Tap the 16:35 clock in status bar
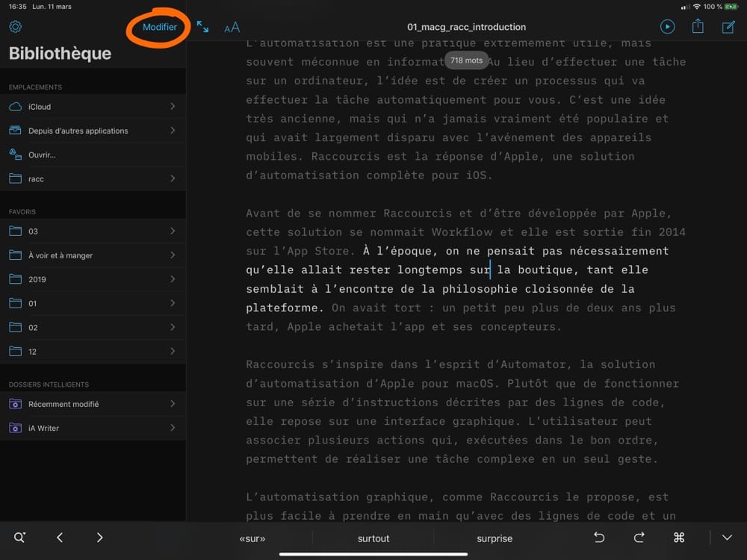747x560 pixels. 18,7
